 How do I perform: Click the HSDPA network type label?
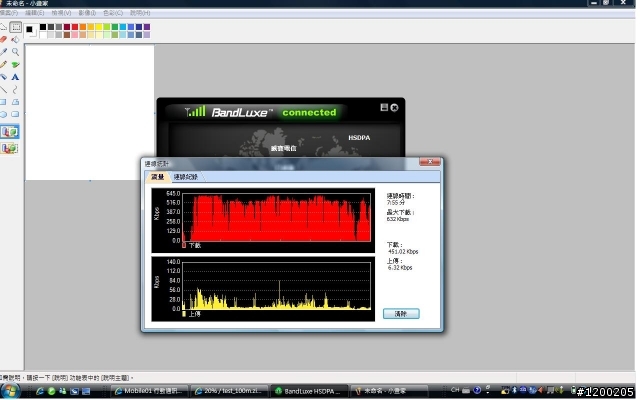pyautogui.click(x=360, y=138)
